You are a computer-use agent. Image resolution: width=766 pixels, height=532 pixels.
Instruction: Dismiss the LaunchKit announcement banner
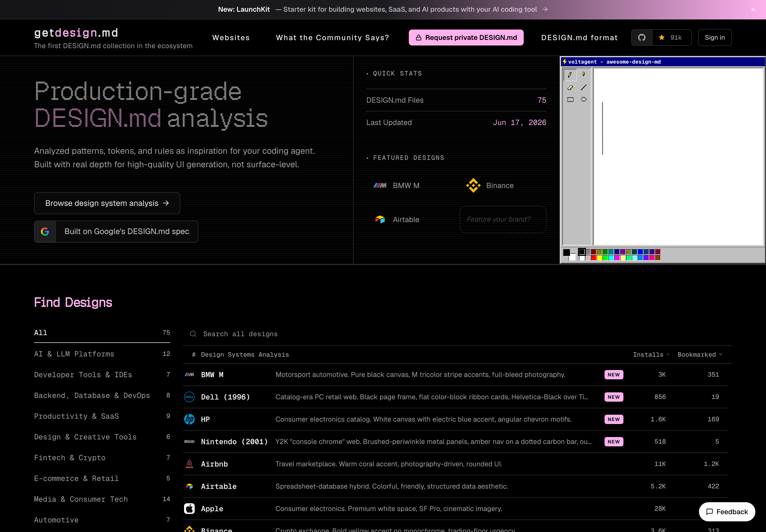(753, 9)
